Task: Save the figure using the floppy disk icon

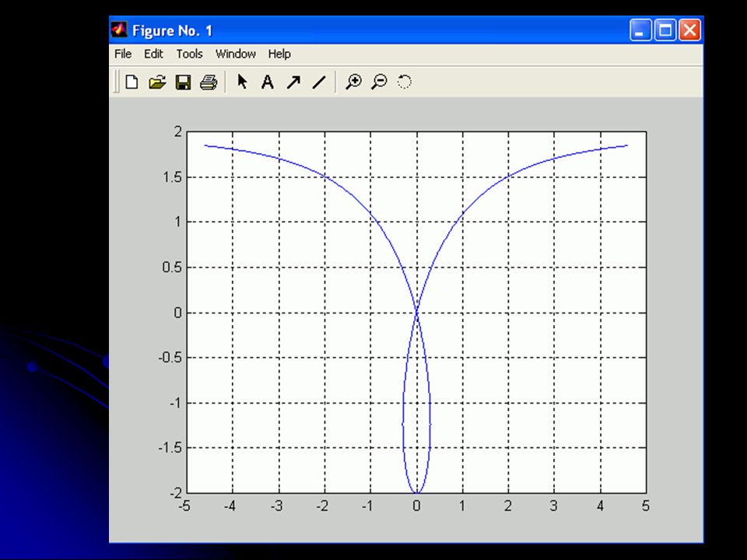Action: [183, 82]
